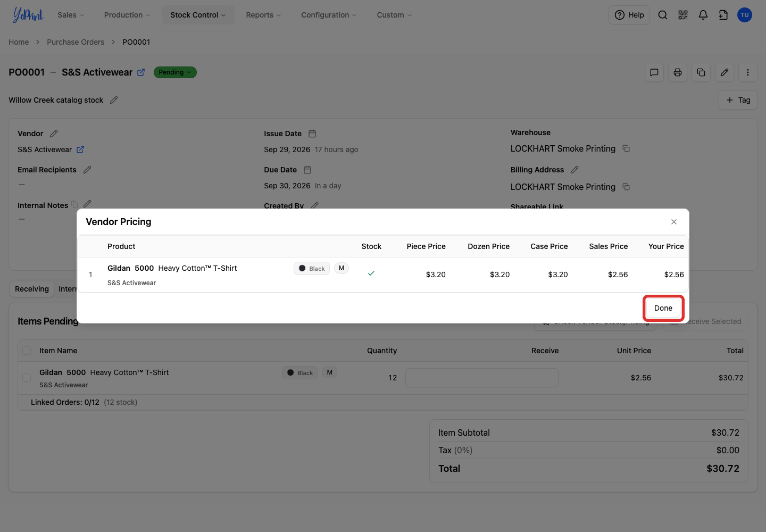Screen dimensions: 766x532
Task: Open the search icon in top bar
Action: [x=663, y=15]
